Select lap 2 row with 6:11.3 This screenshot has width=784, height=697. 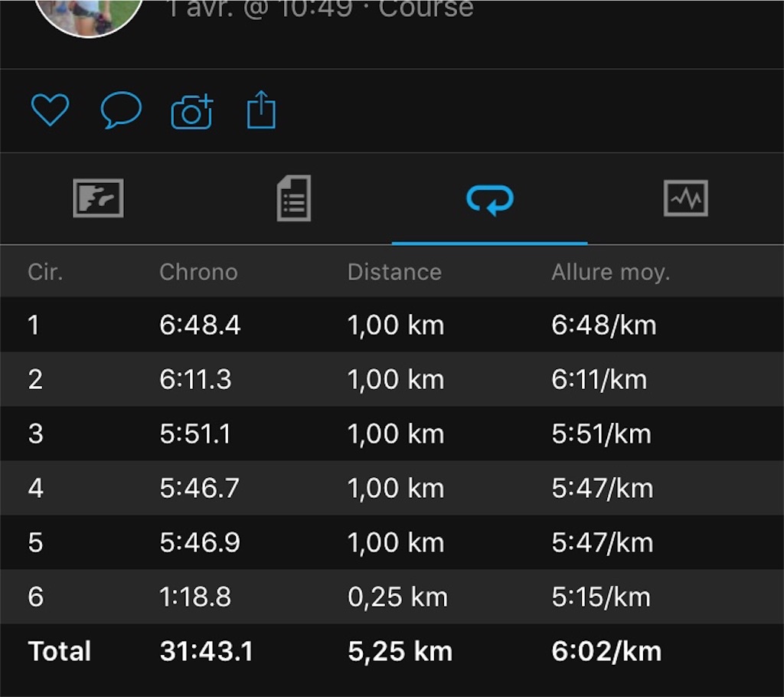pos(392,379)
